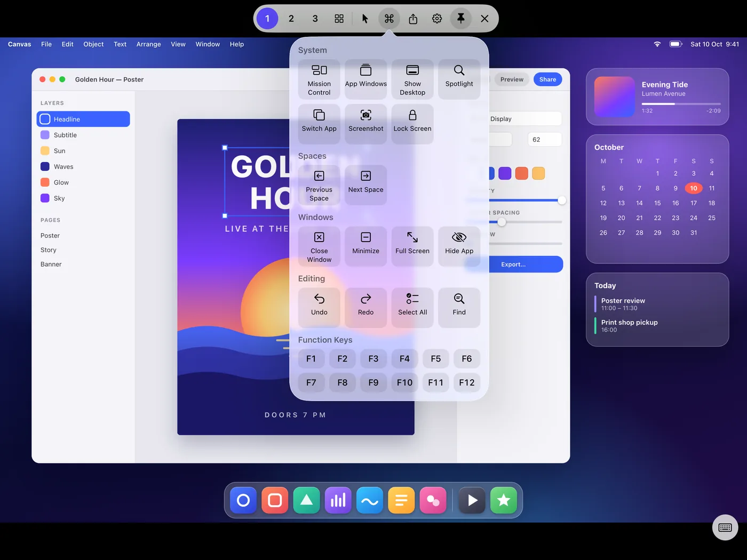Go to Previous Space
The height and width of the screenshot is (560, 747).
pyautogui.click(x=319, y=185)
